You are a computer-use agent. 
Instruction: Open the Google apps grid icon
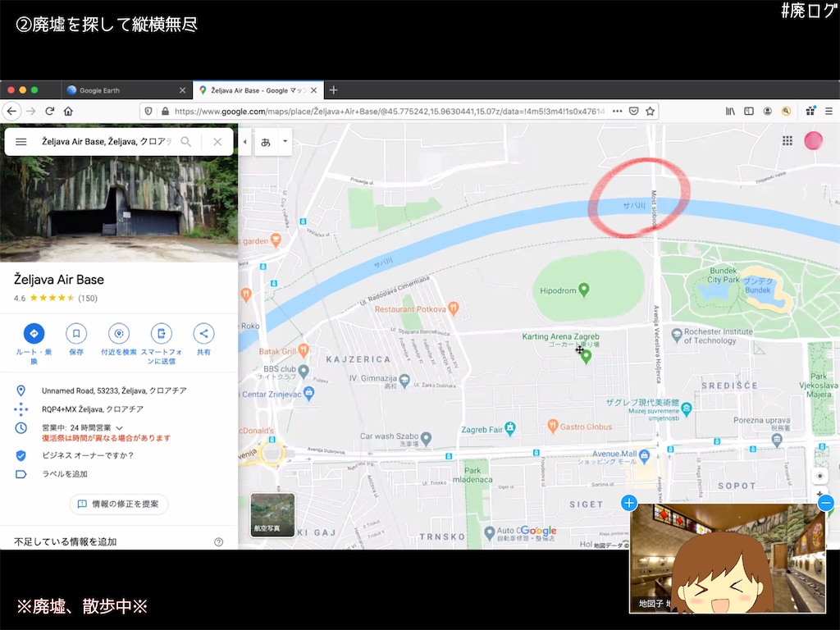coord(787,140)
